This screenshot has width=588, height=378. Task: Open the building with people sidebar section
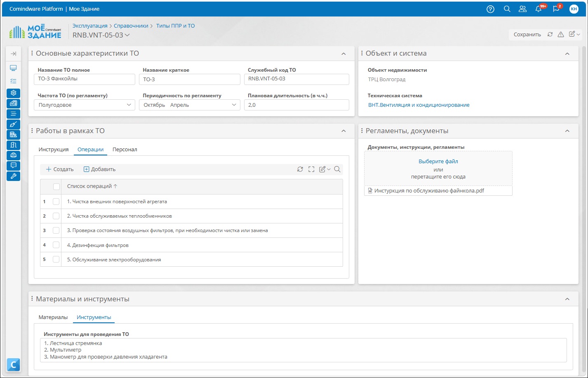[x=13, y=134]
